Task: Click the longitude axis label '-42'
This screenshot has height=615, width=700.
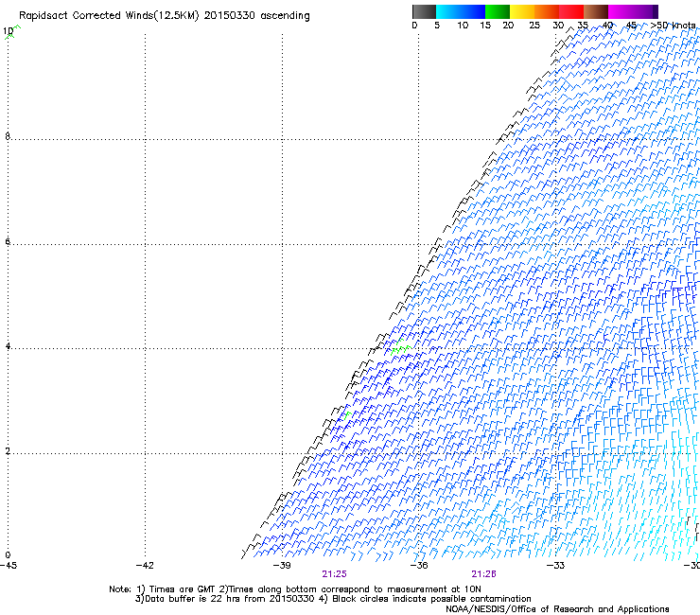Action: pyautogui.click(x=145, y=566)
